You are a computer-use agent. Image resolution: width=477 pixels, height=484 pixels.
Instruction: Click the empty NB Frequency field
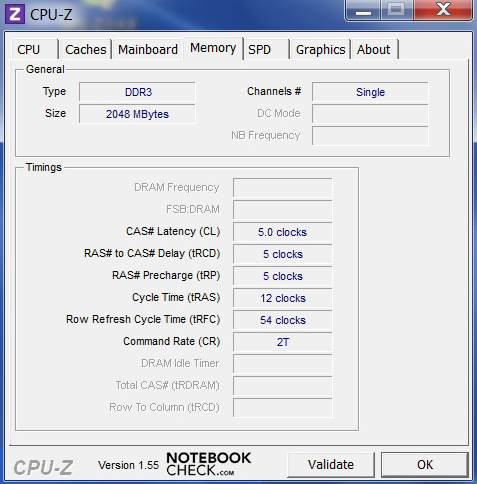point(370,136)
